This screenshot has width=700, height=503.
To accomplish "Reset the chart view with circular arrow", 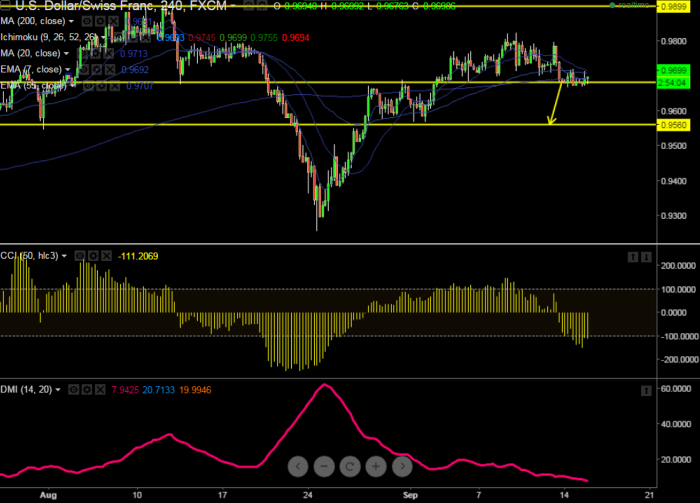I will pos(350,466).
